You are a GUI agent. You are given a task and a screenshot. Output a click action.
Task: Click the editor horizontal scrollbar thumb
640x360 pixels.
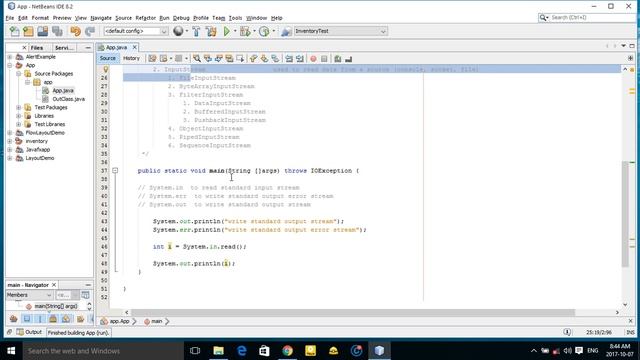[x=353, y=313]
